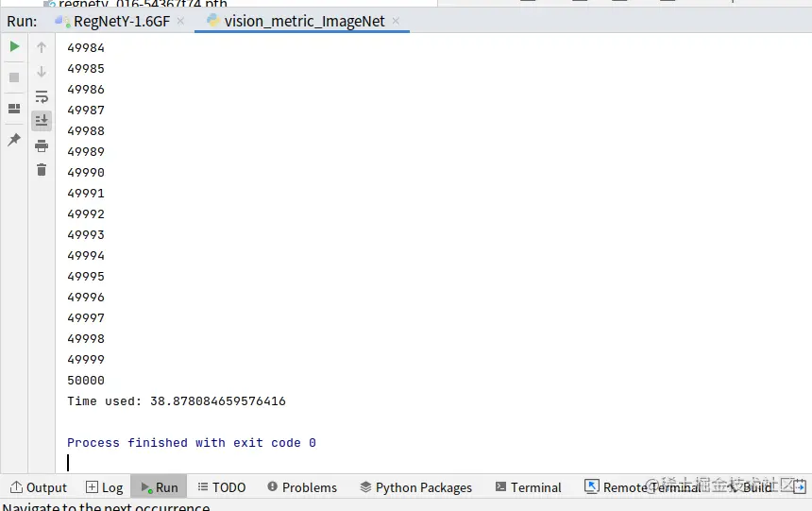The width and height of the screenshot is (812, 511).
Task: Restore layout with the panel icon
Action: 14,109
